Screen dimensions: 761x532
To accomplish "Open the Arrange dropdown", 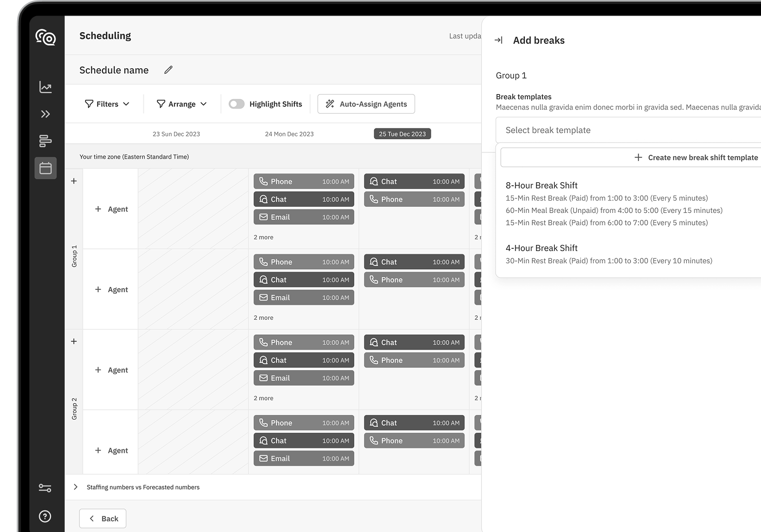I will coord(182,104).
